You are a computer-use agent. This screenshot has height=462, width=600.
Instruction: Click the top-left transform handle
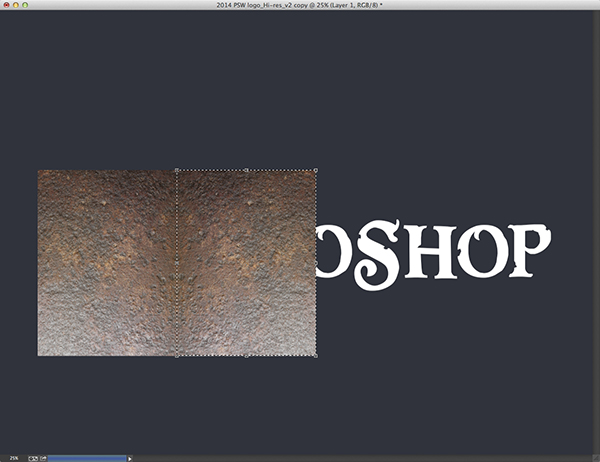click(177, 170)
